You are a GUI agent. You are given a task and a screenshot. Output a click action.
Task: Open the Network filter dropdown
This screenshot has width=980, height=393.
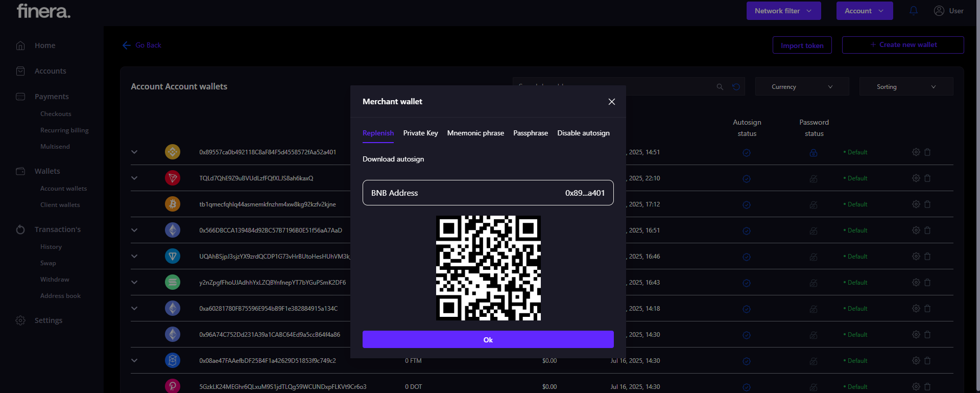783,11
